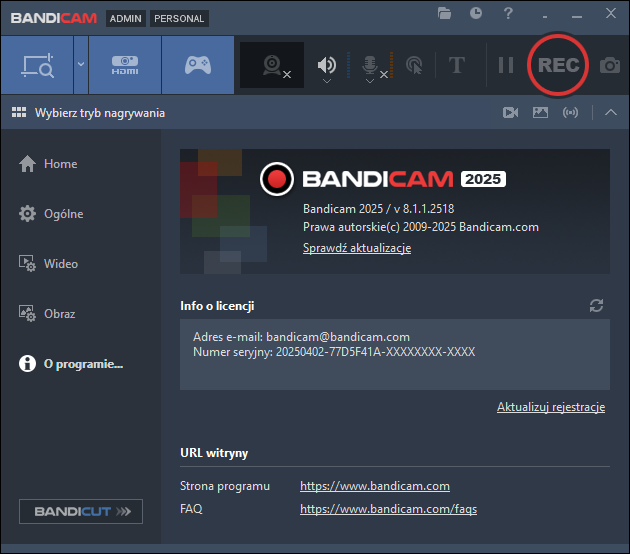Click version text 'v 8.1.1.2518'
630x554 pixels.
(x=424, y=209)
